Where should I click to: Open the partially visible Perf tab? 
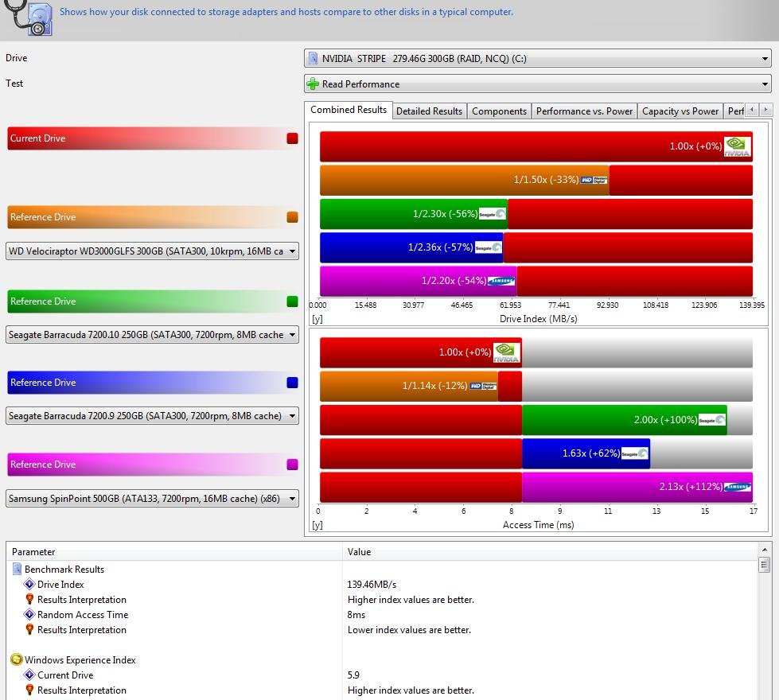[734, 111]
